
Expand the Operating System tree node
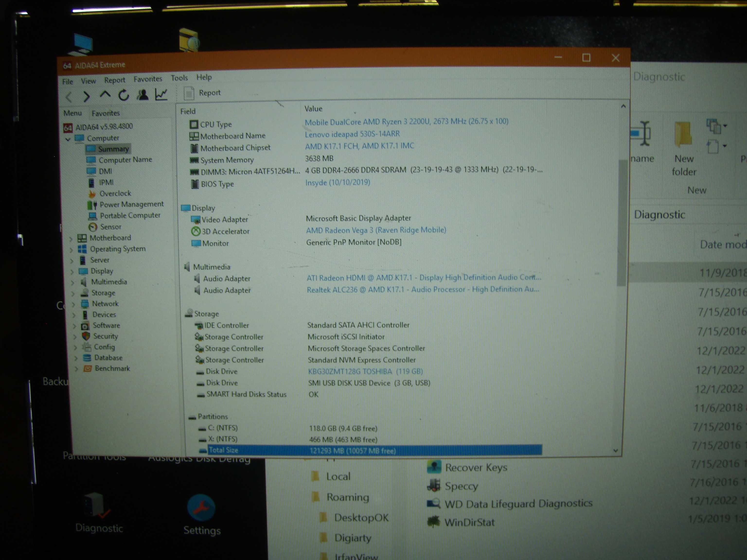click(71, 250)
